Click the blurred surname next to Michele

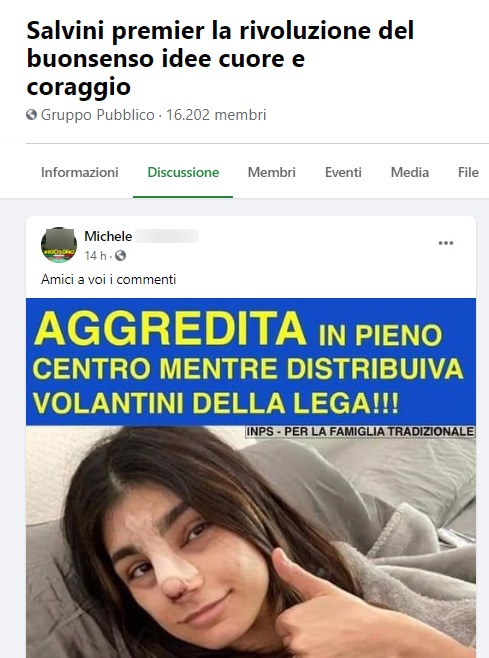tap(167, 236)
